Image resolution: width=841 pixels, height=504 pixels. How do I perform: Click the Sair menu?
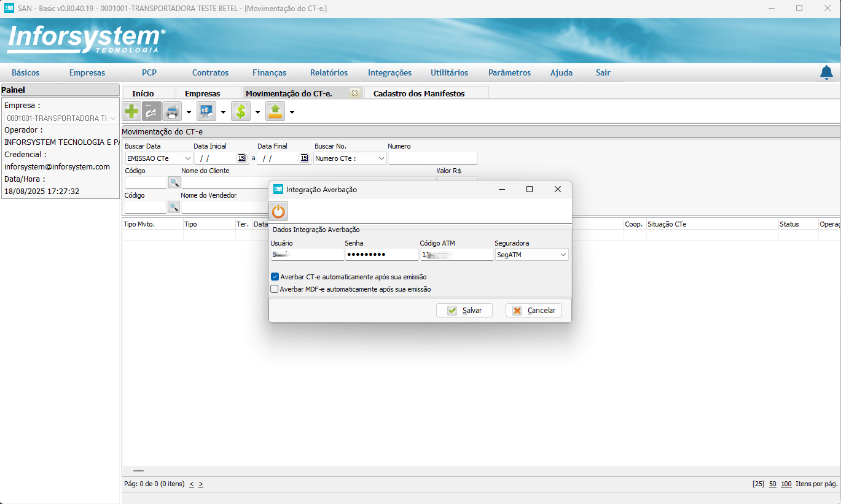pos(603,72)
